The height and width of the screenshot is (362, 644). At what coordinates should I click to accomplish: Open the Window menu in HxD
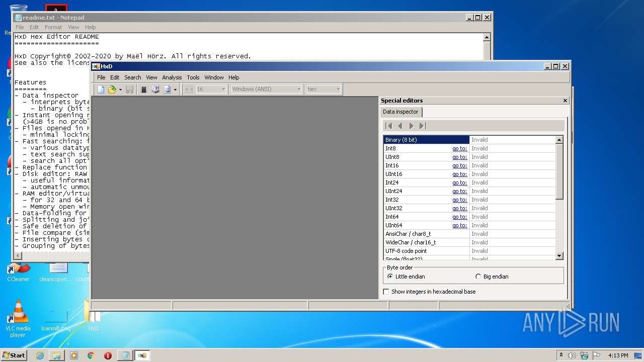pyautogui.click(x=214, y=77)
